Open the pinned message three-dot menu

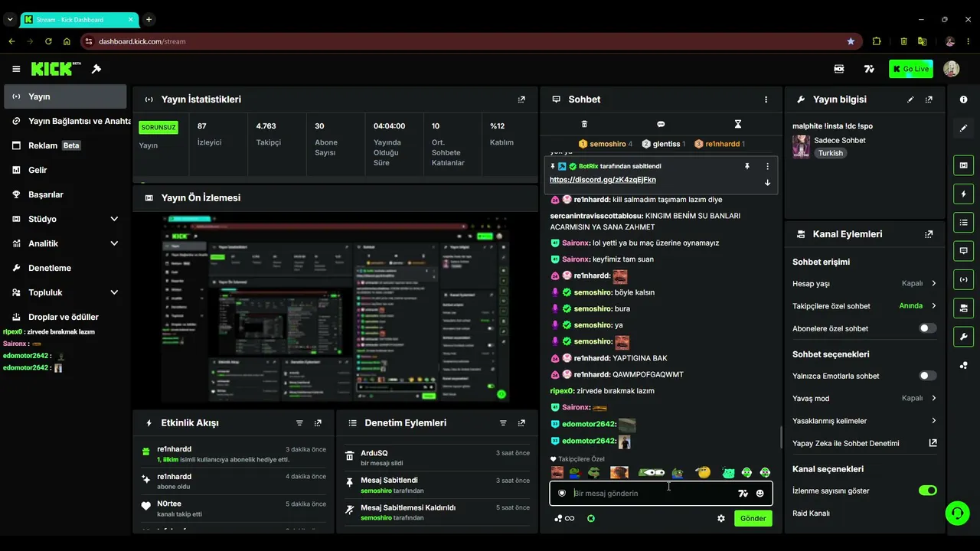coord(767,166)
